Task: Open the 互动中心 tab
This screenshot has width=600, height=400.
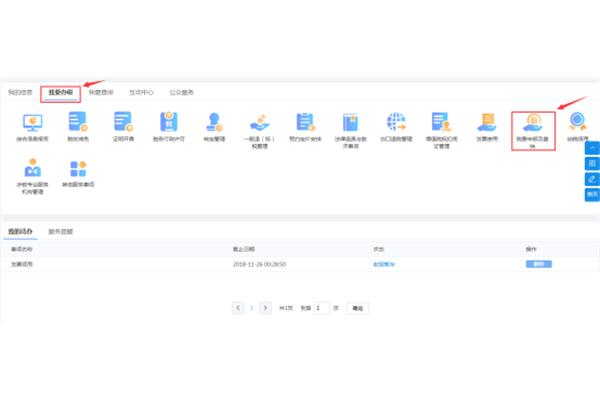Action: click(x=141, y=92)
